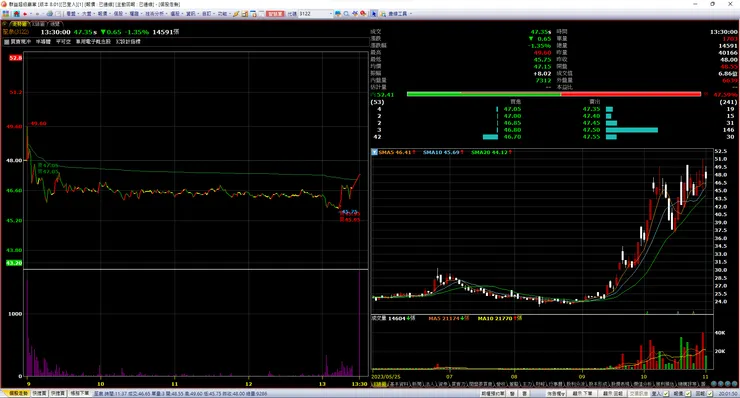Click the SMA5 46.41 indicator label
The width and height of the screenshot is (740, 398).
[395, 152]
